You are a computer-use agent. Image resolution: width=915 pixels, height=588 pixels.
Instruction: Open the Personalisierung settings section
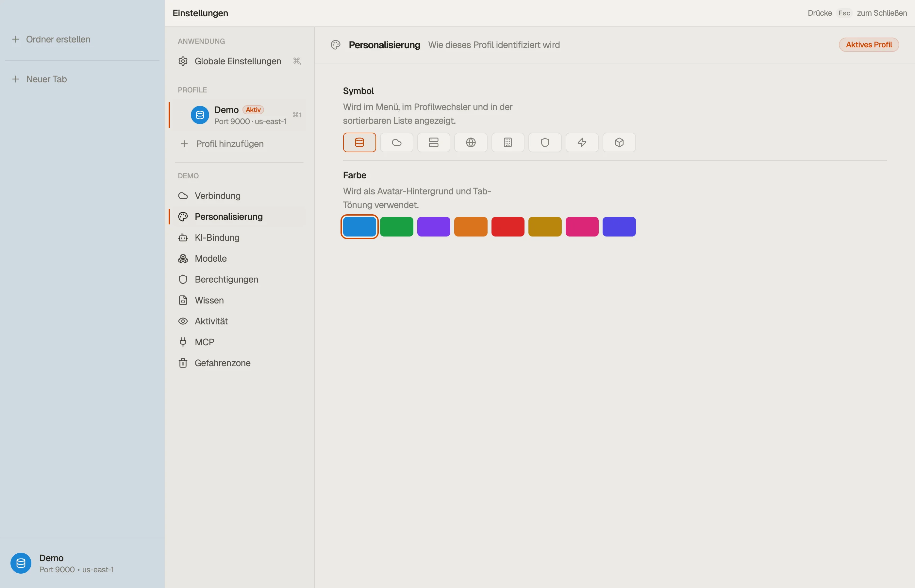click(239, 217)
